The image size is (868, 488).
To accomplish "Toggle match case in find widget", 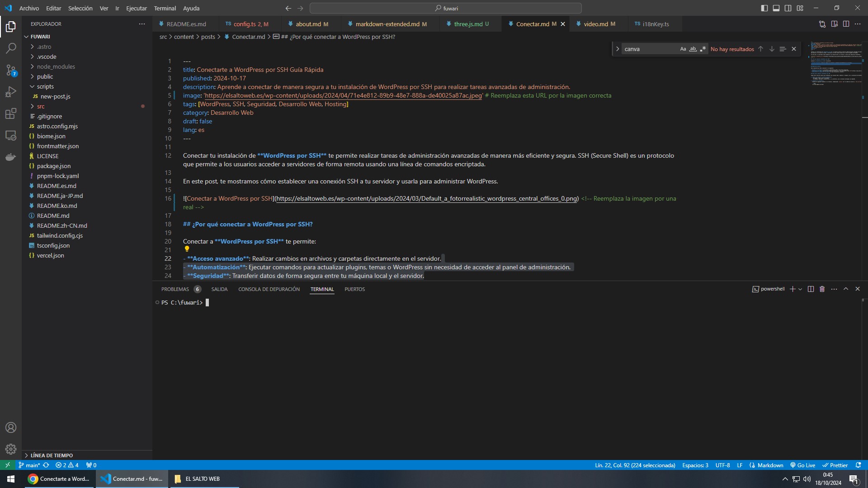I will point(683,49).
